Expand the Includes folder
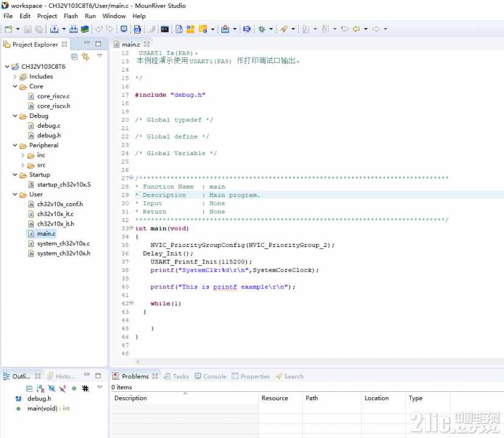 coord(15,77)
